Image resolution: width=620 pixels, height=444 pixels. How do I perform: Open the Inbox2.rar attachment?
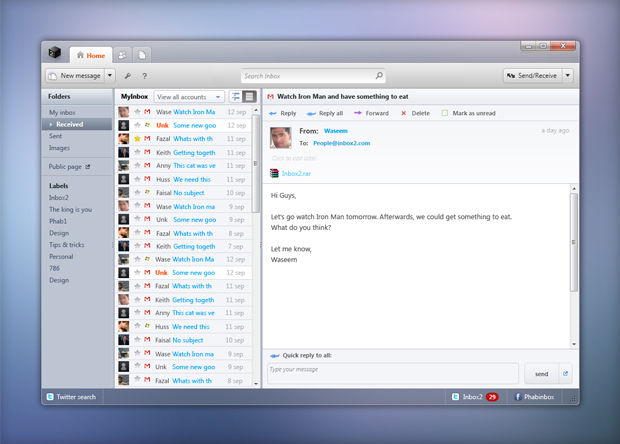pos(291,173)
